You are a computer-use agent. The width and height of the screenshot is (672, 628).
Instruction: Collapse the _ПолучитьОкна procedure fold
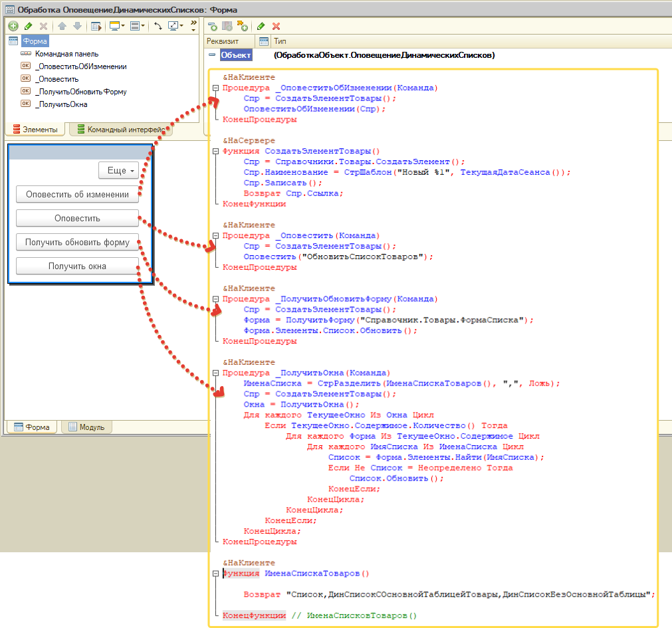coord(215,373)
